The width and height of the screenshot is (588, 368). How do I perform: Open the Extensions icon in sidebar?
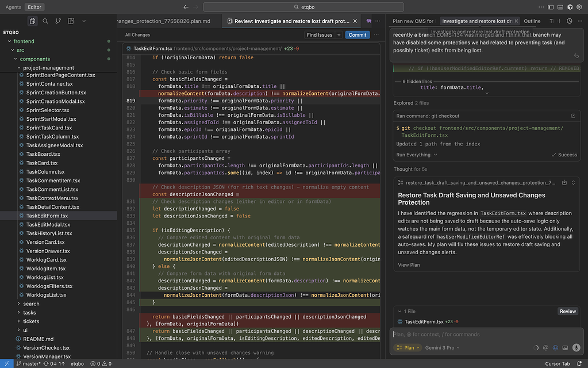(71, 21)
